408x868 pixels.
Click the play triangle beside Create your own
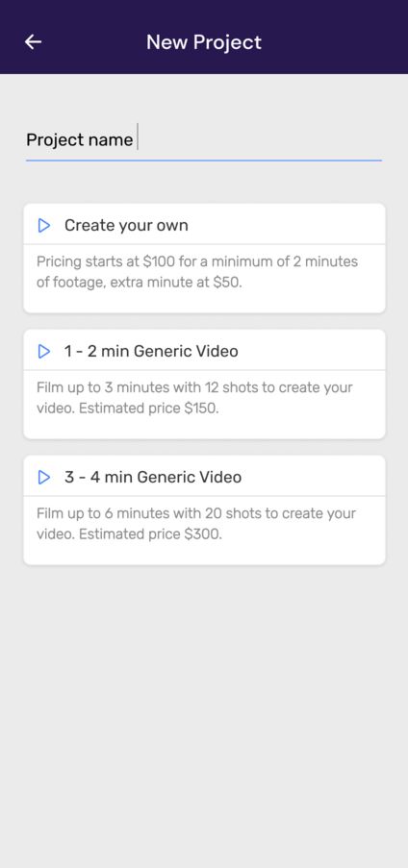click(44, 225)
